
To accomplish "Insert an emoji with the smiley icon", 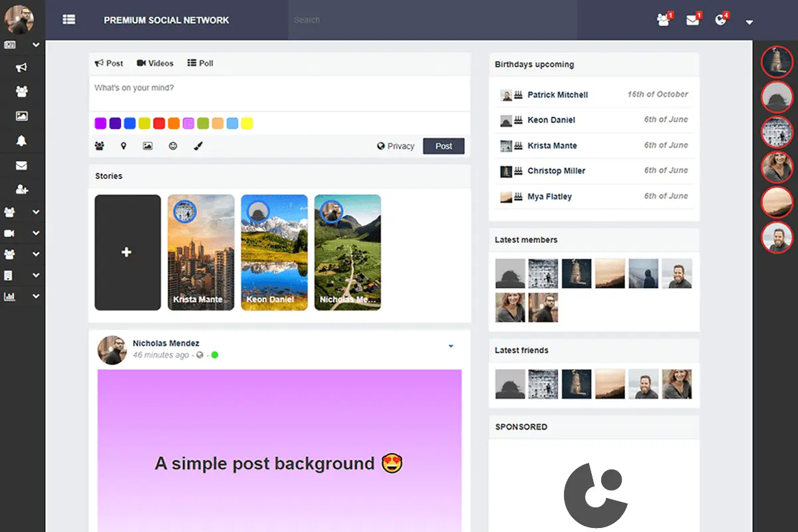I will pyautogui.click(x=173, y=146).
